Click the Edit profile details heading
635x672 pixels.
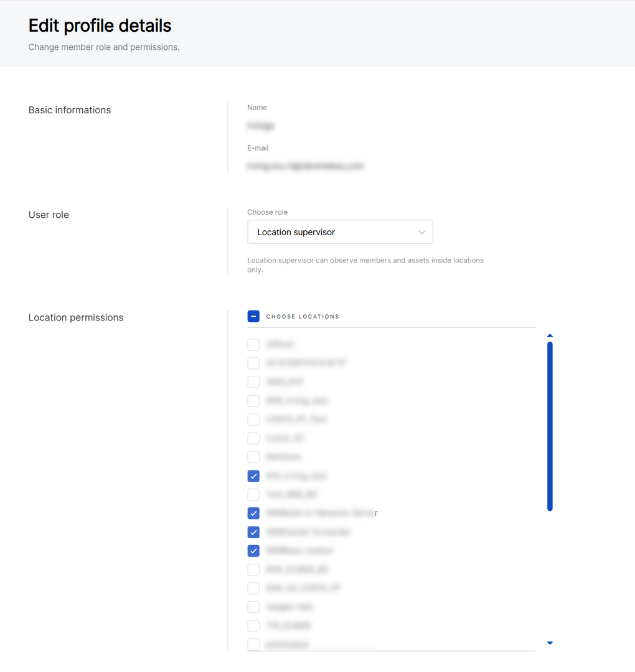click(100, 25)
